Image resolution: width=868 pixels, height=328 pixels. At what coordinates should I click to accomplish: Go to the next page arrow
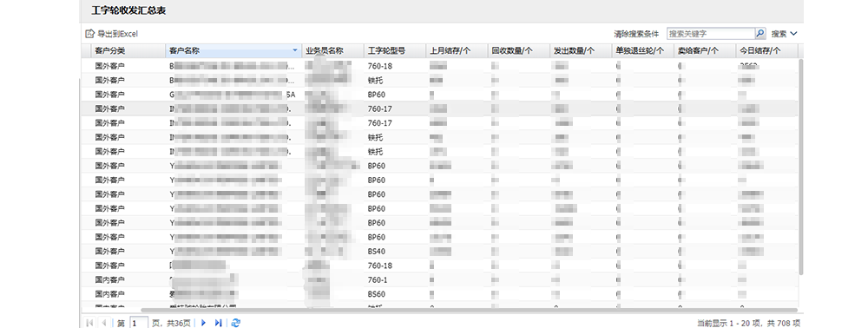pos(203,323)
